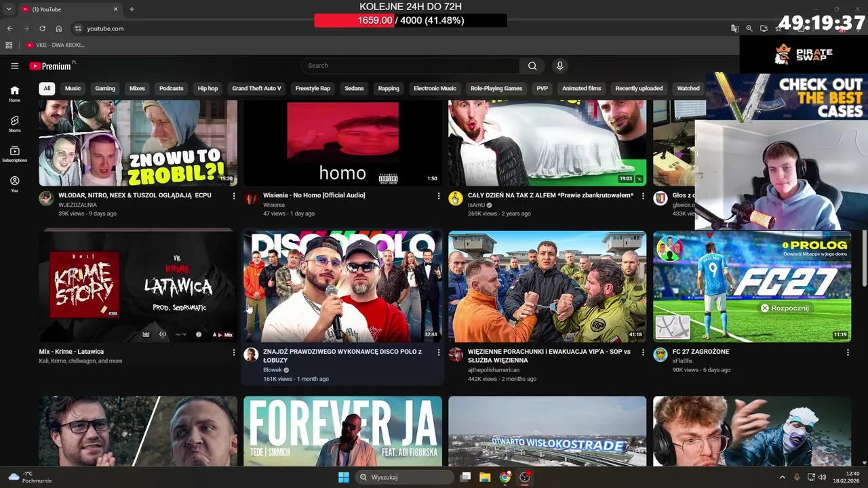Show hidden system tray icons
Viewport: 868px width, 488px height.
pyautogui.click(x=782, y=477)
